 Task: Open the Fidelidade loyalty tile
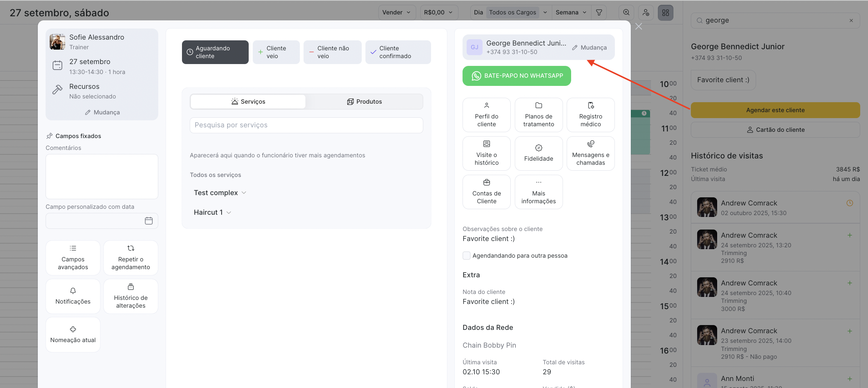point(539,153)
